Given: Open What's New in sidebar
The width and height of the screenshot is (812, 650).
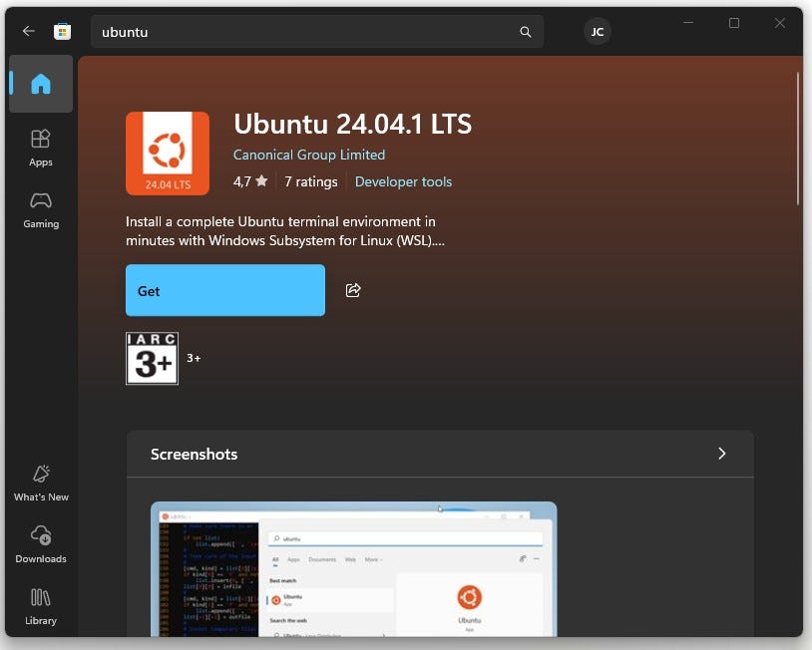Looking at the screenshot, I should [41, 484].
